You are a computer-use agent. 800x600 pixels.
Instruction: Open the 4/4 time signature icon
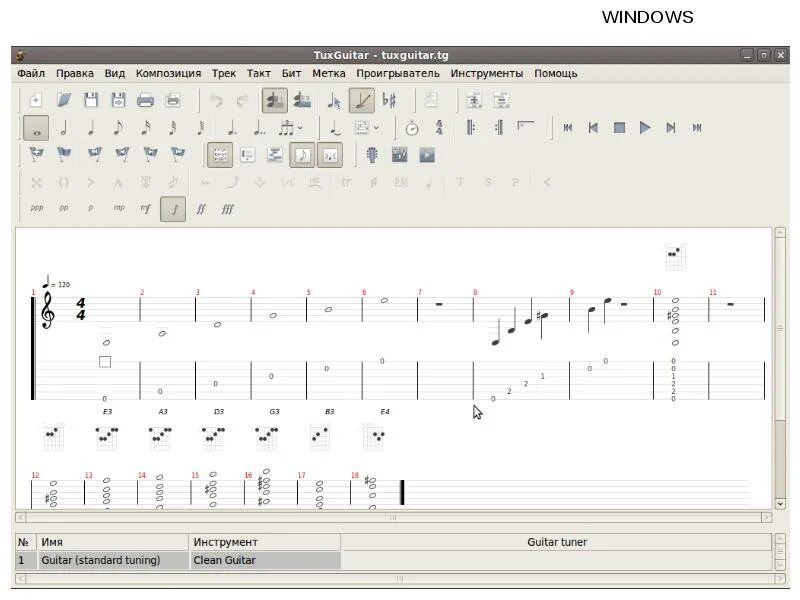coord(439,128)
